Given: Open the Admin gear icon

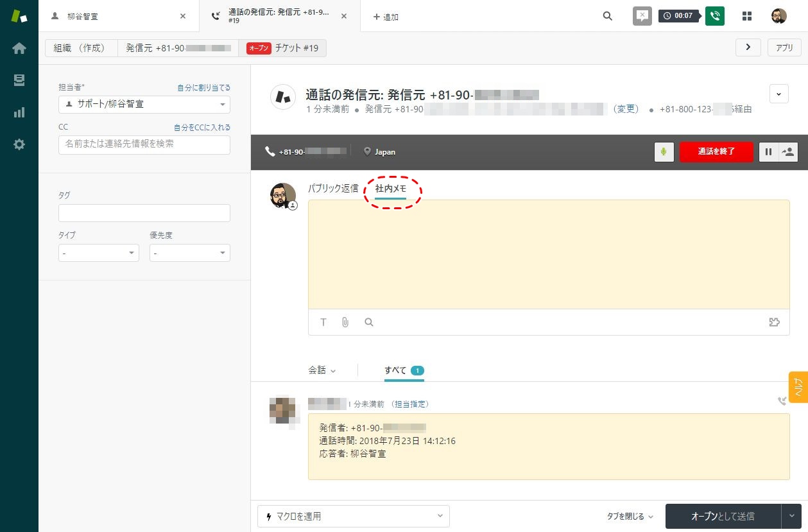Looking at the screenshot, I should (x=19, y=144).
